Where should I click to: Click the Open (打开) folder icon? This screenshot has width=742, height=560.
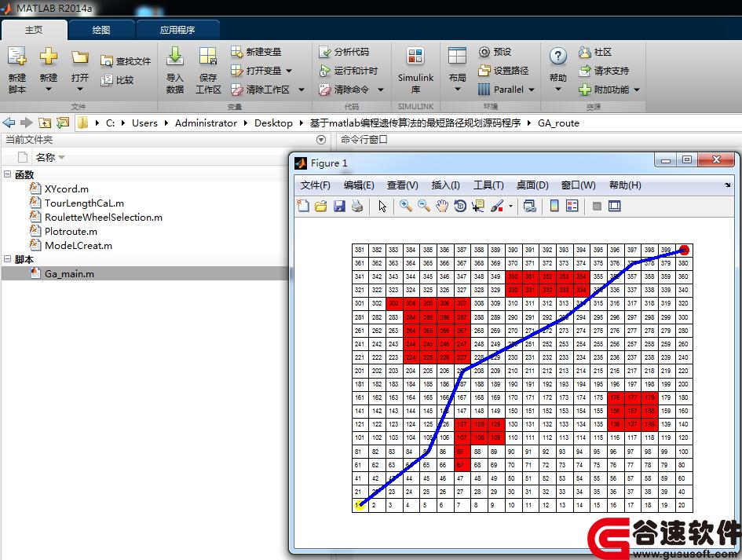tap(80, 57)
